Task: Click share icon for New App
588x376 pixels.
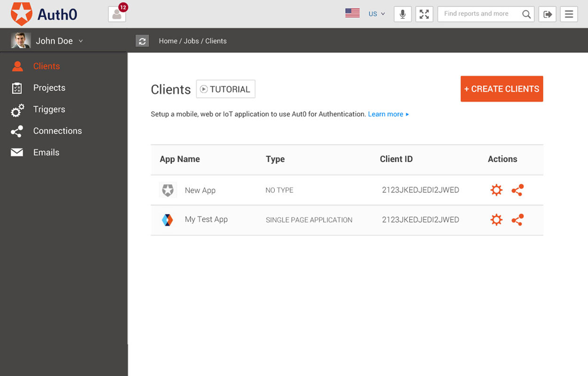Action: tap(517, 190)
